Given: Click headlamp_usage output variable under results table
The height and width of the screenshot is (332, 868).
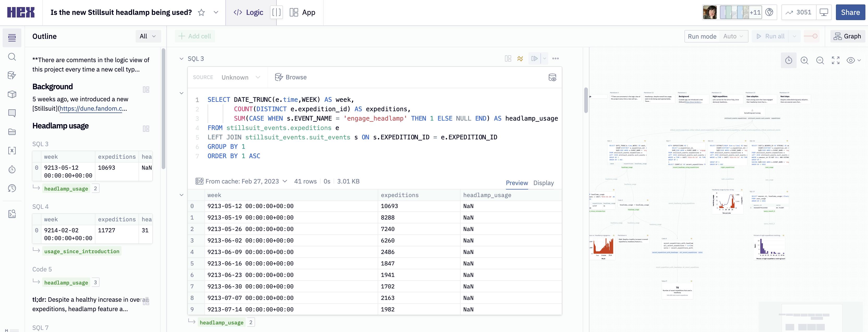Looking at the screenshot, I should click(x=221, y=323).
